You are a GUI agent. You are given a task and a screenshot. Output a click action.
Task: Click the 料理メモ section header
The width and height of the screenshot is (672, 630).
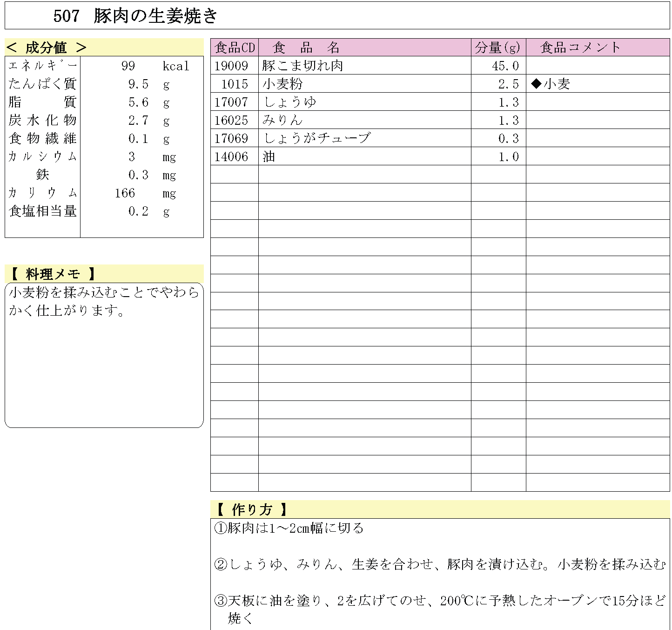coord(53,274)
